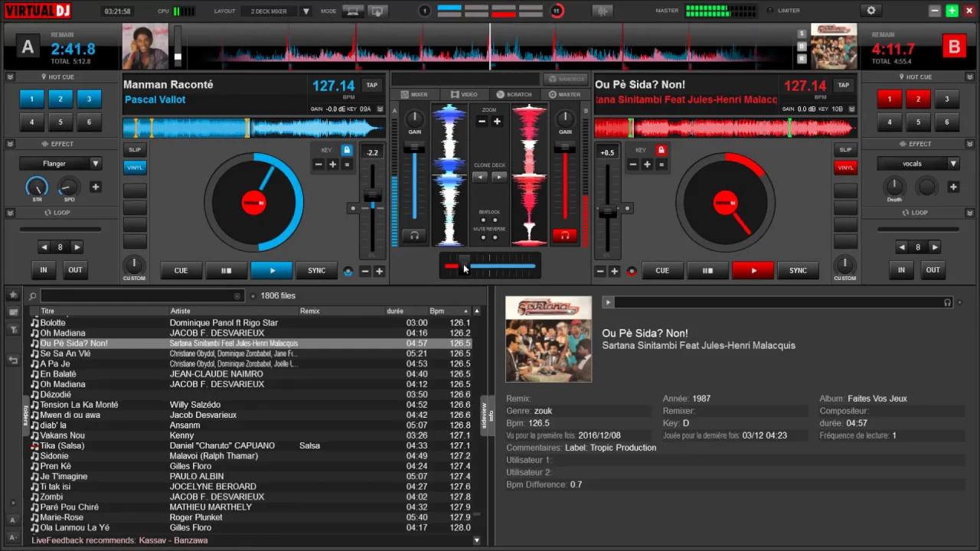Tap the TAP tempo button on deck B
Image resolution: width=980 pixels, height=551 pixels.
pyautogui.click(x=843, y=85)
